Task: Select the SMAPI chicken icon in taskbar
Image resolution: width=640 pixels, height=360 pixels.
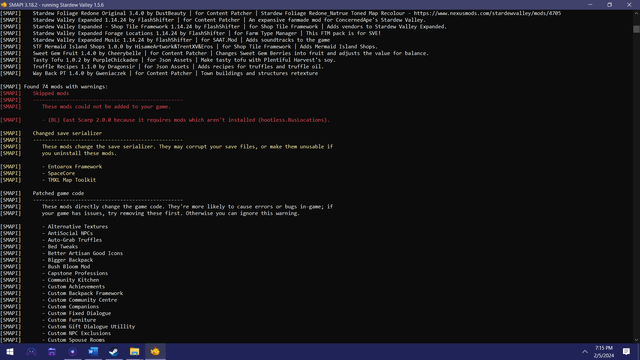Action: pos(155,351)
